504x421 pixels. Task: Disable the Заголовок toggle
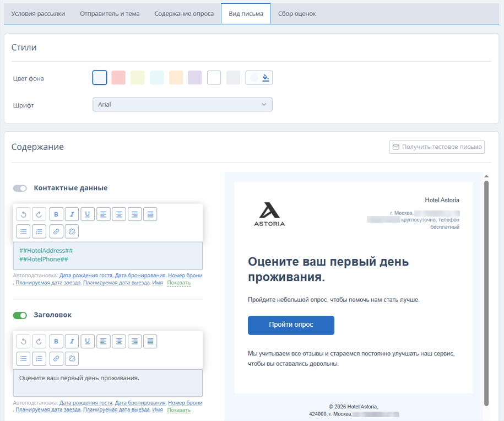(x=20, y=316)
